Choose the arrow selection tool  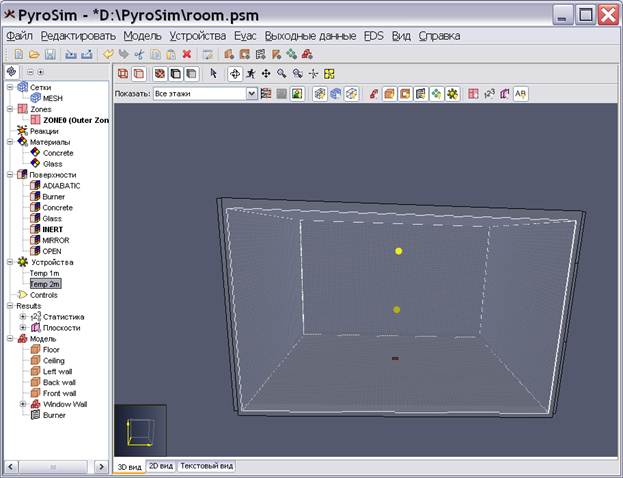pyautogui.click(x=214, y=74)
